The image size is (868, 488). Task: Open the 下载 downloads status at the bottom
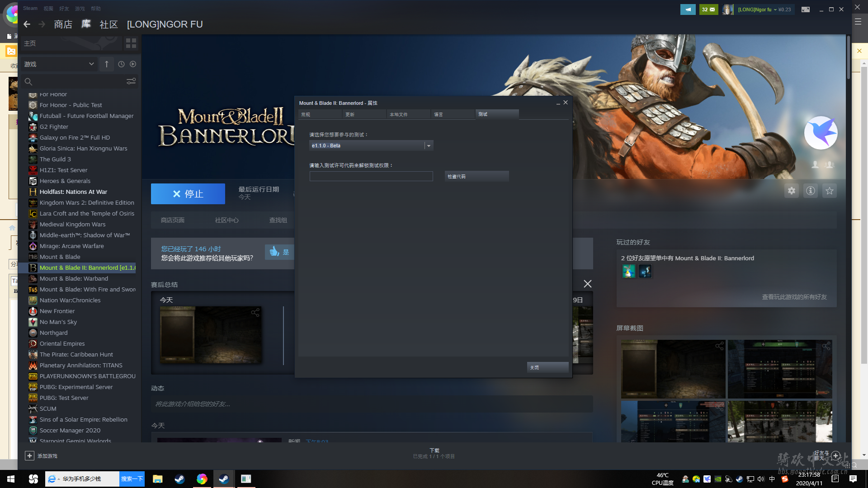(434, 453)
